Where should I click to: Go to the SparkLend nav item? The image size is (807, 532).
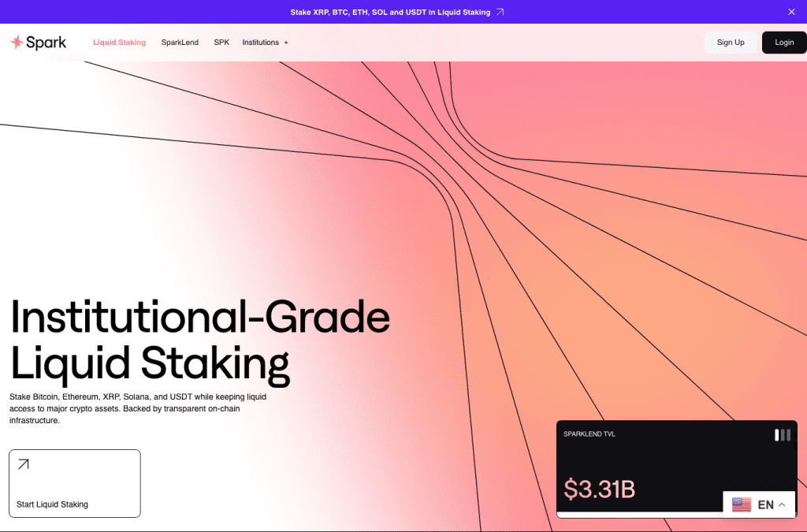pyautogui.click(x=180, y=43)
